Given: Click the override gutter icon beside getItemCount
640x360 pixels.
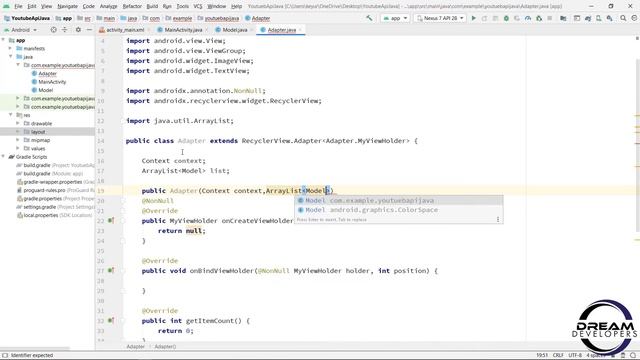Looking at the screenshot, I should [111, 321].
